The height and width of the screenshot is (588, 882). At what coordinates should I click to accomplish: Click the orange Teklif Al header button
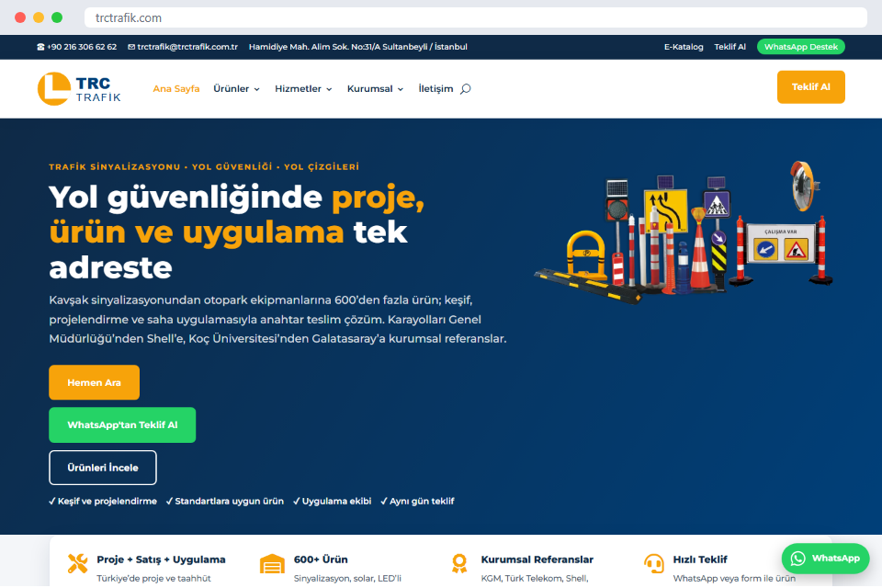(810, 87)
